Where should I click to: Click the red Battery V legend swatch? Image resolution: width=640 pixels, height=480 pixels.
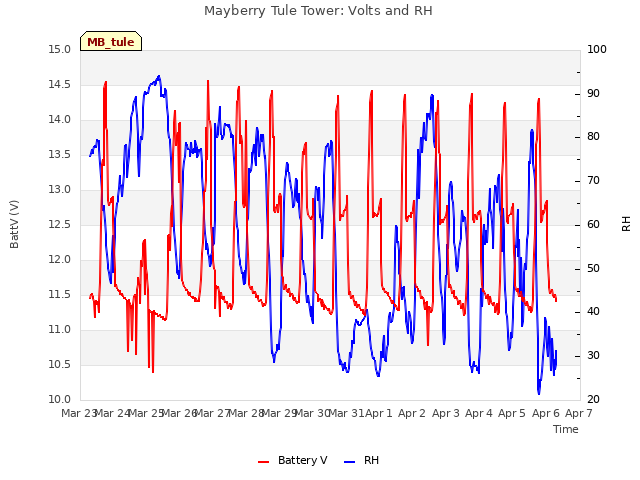[x=264, y=462]
